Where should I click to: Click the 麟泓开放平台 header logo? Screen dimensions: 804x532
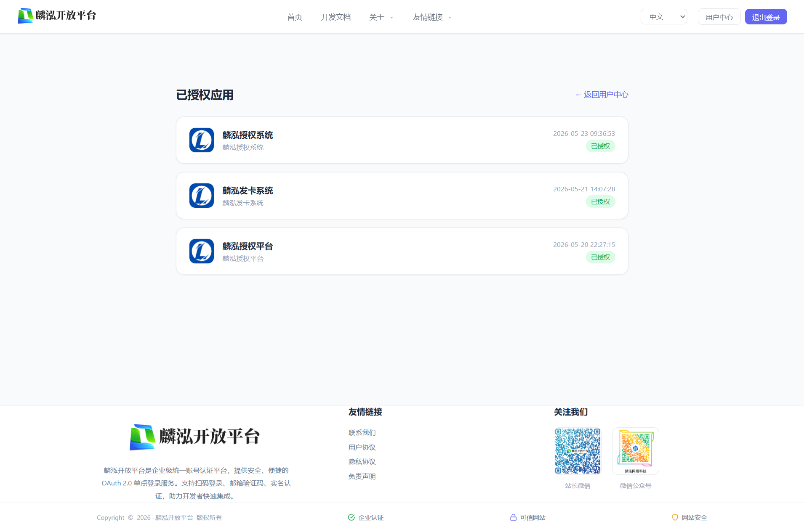click(x=57, y=16)
